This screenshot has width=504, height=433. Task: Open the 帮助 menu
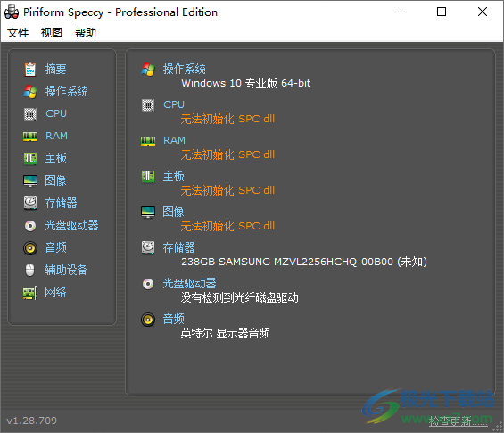(x=86, y=32)
